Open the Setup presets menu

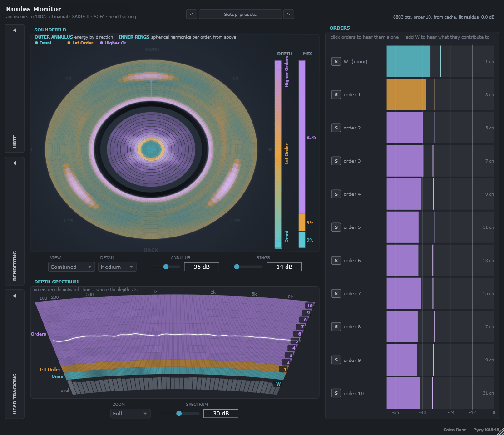(x=240, y=14)
